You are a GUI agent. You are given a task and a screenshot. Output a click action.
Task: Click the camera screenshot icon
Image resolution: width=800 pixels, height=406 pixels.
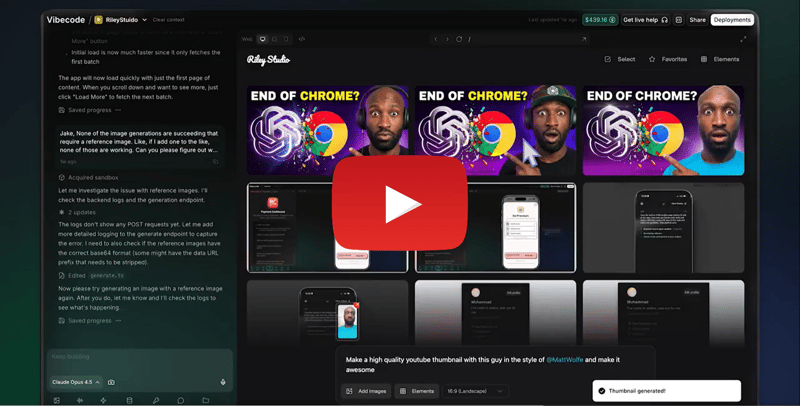pyautogui.click(x=111, y=382)
